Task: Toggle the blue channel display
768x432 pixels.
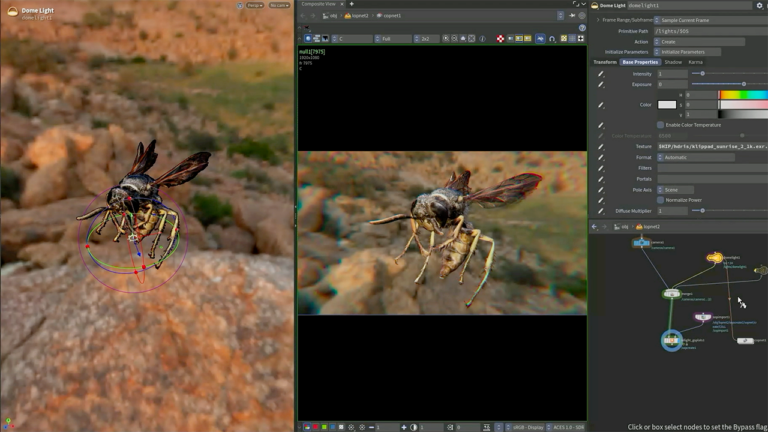Action: [x=333, y=427]
